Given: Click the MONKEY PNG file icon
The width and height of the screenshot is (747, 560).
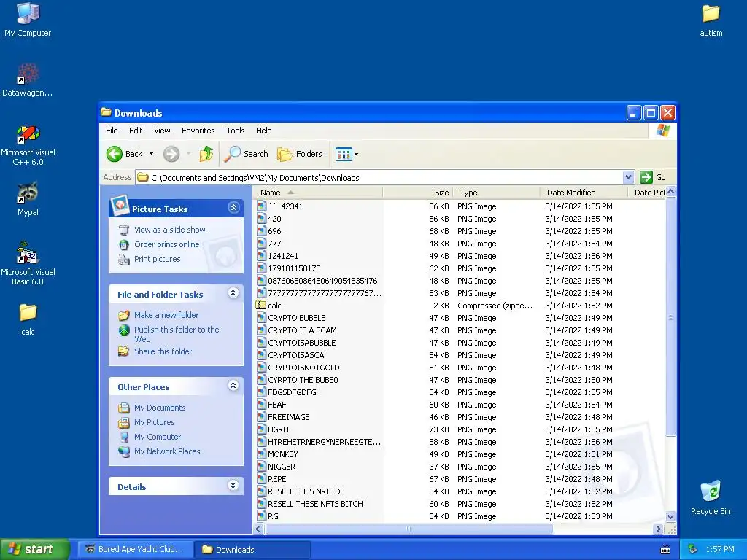Looking at the screenshot, I should pyautogui.click(x=261, y=454).
